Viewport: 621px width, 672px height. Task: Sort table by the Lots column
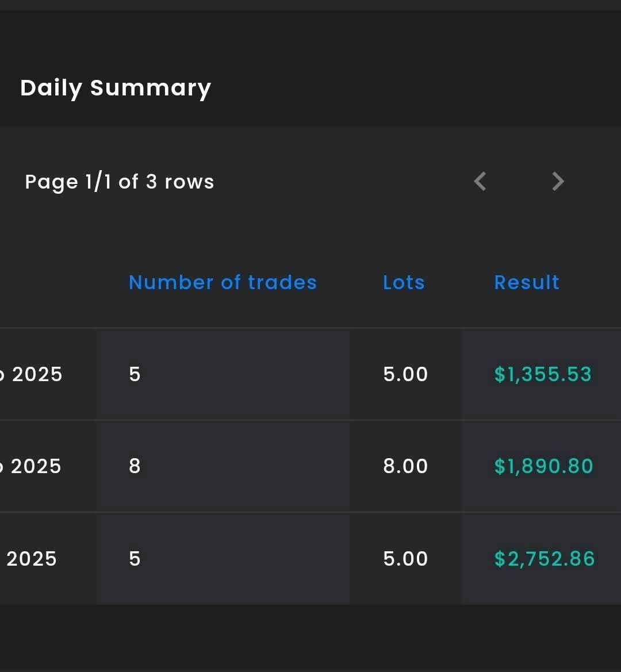pos(404,282)
